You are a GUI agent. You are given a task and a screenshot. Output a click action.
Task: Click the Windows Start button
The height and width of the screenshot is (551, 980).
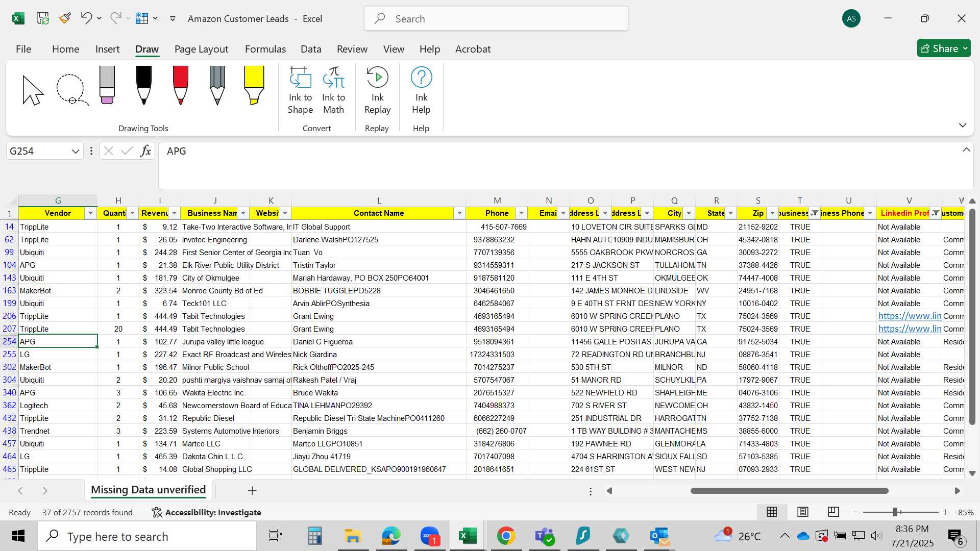tap(18, 536)
